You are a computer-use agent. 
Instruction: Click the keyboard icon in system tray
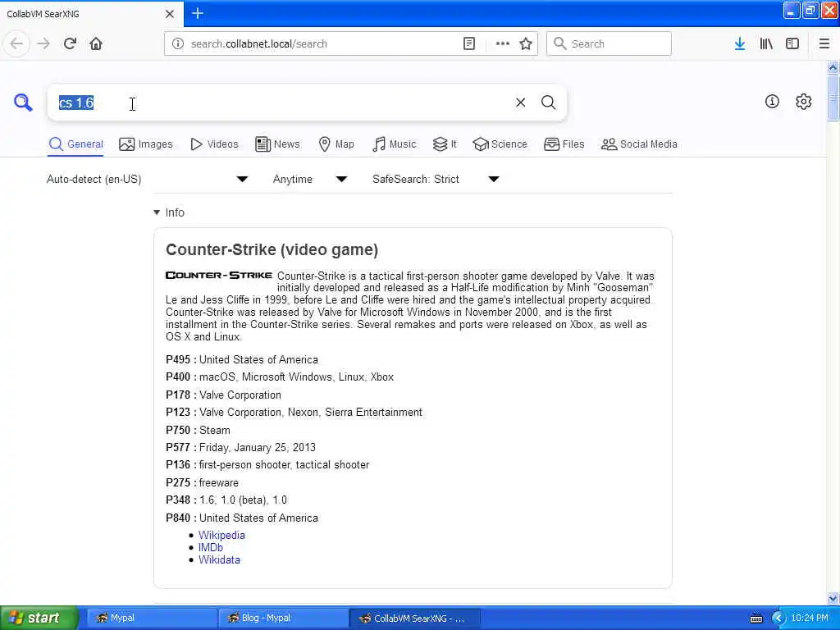coord(756,619)
